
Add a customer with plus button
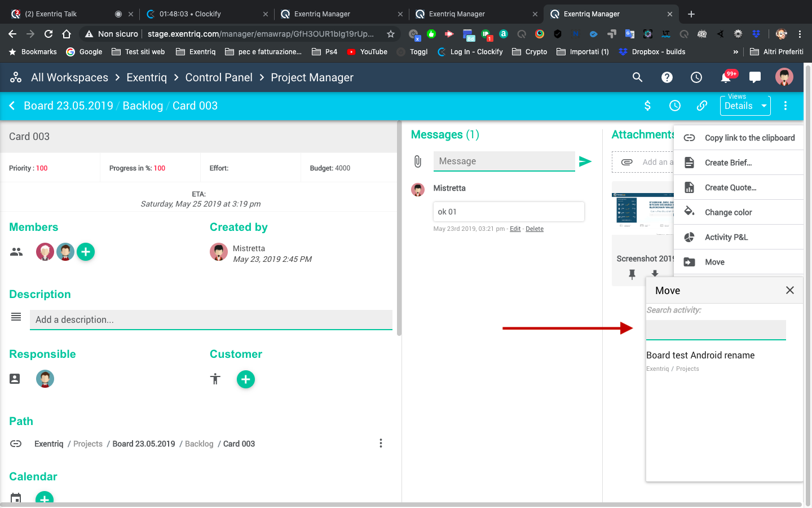(246, 379)
